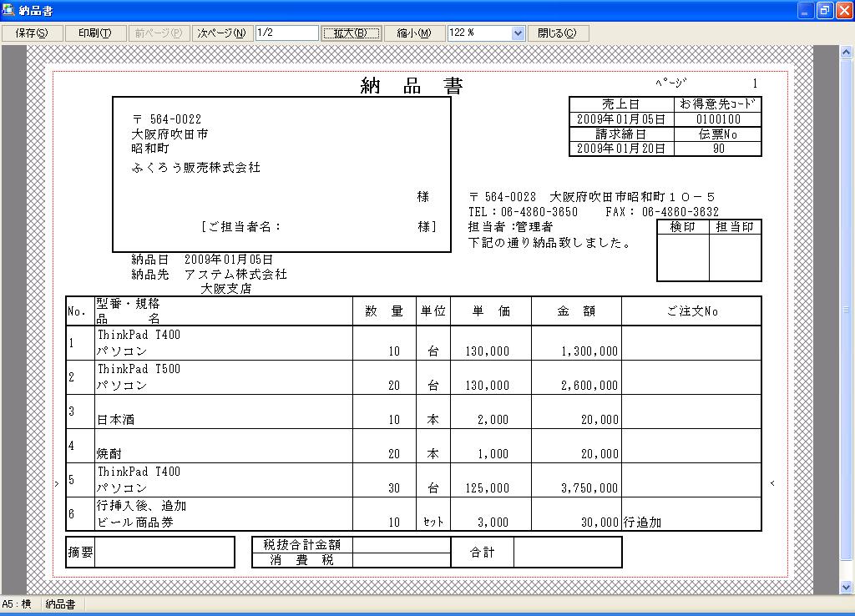This screenshot has height=616, width=855.
Task: Click the 担当印 stamp box header
Action: point(735,227)
